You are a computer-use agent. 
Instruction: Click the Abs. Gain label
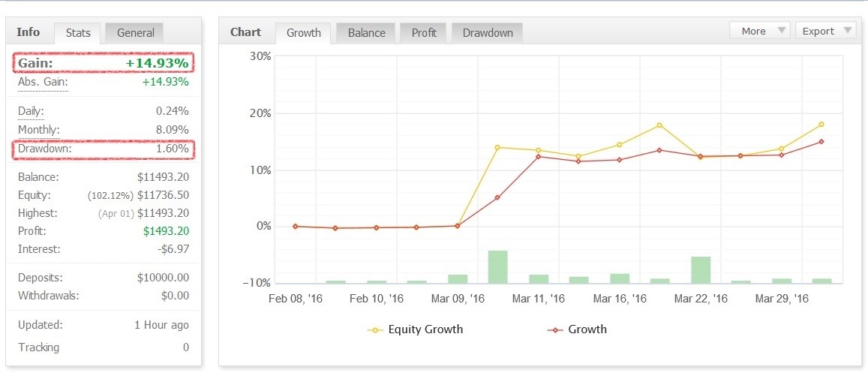43,83
